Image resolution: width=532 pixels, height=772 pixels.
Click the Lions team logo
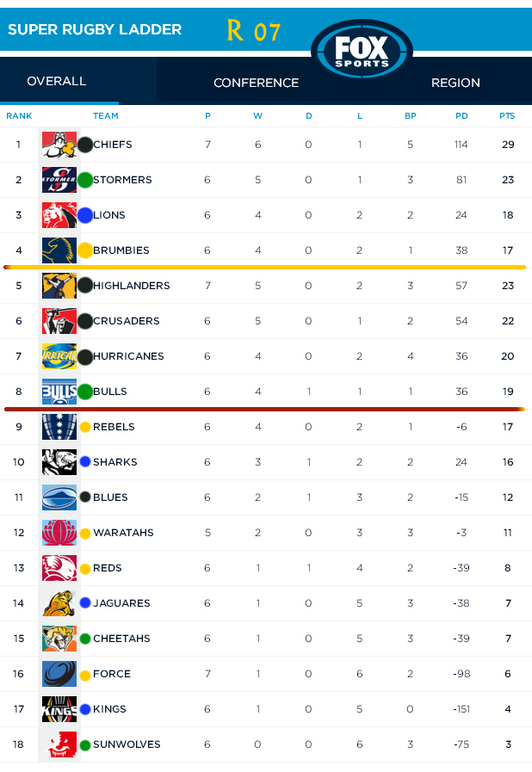pyautogui.click(x=59, y=215)
